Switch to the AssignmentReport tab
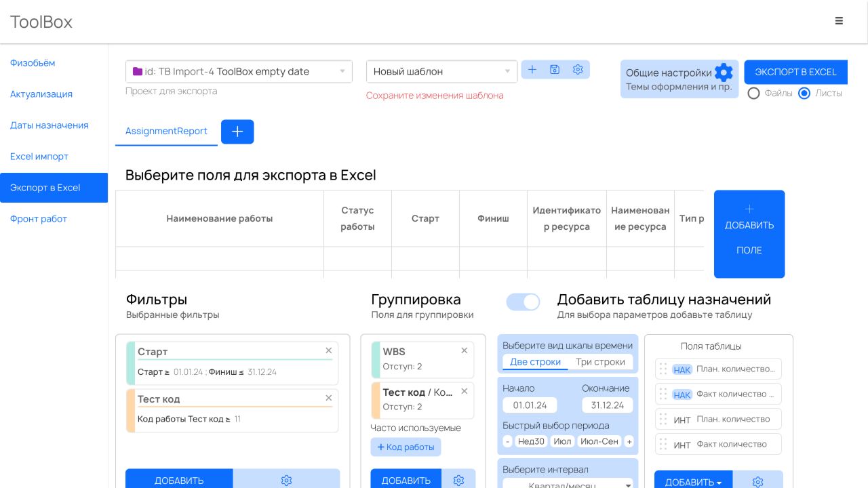This screenshot has height=488, width=868. click(166, 131)
